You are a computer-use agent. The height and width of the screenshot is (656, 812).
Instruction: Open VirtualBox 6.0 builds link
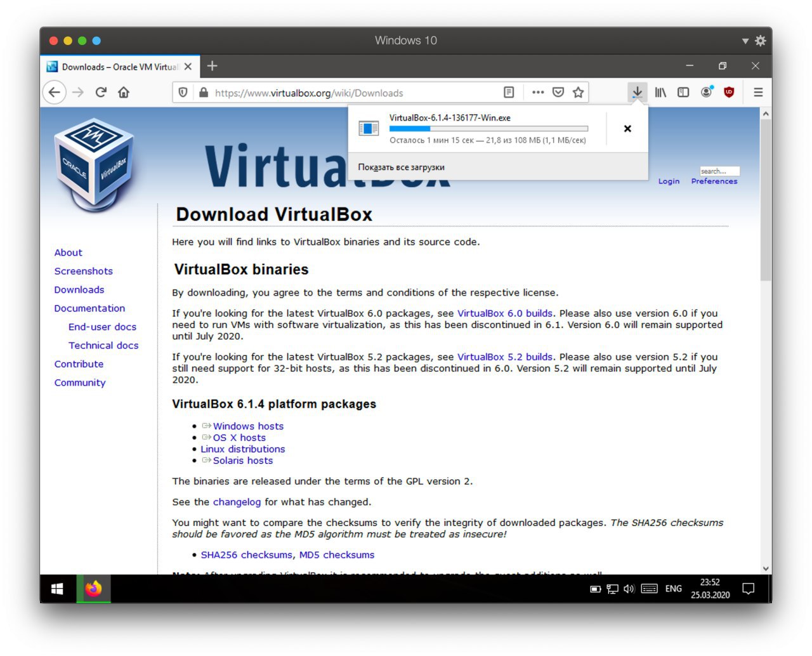click(504, 313)
